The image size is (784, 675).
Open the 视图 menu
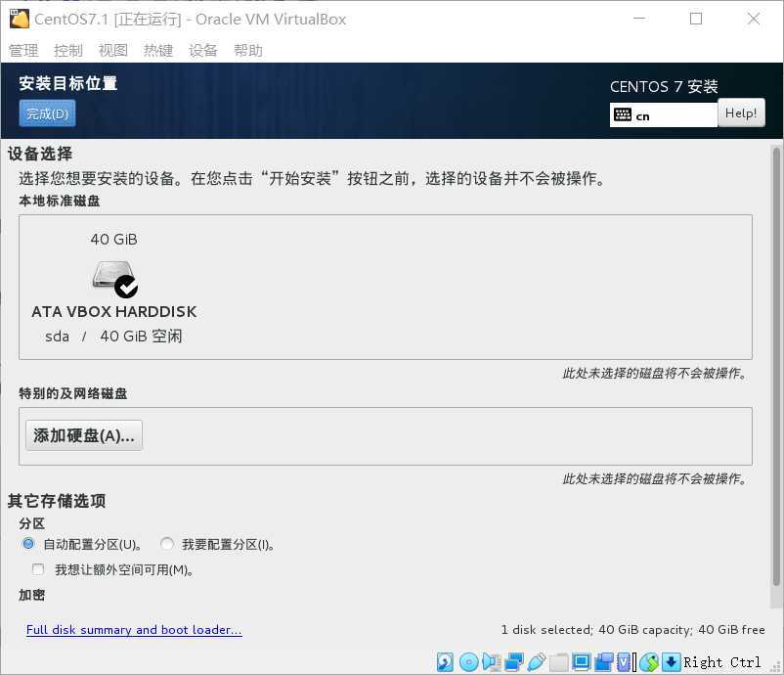coord(113,50)
